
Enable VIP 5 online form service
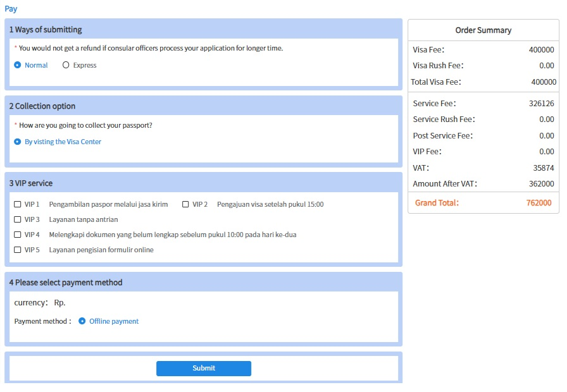point(18,250)
